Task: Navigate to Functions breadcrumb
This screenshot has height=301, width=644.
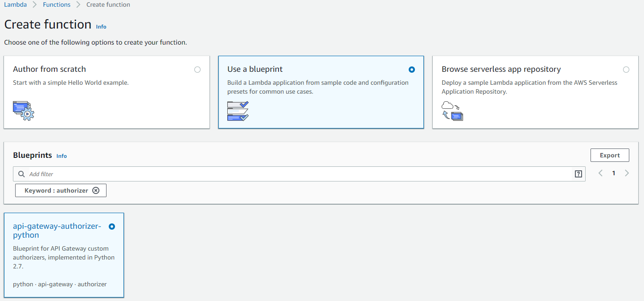Action: [x=57, y=4]
